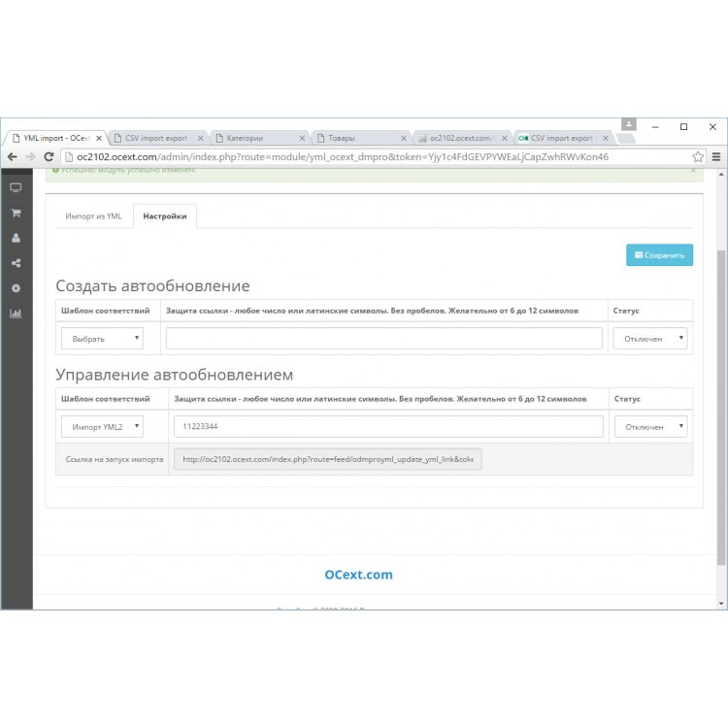Minimize the Chrome window
This screenshot has height=728, width=728.
pos(655,127)
